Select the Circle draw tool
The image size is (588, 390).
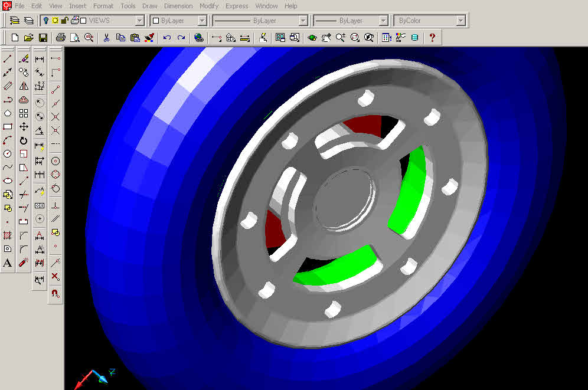click(x=8, y=153)
